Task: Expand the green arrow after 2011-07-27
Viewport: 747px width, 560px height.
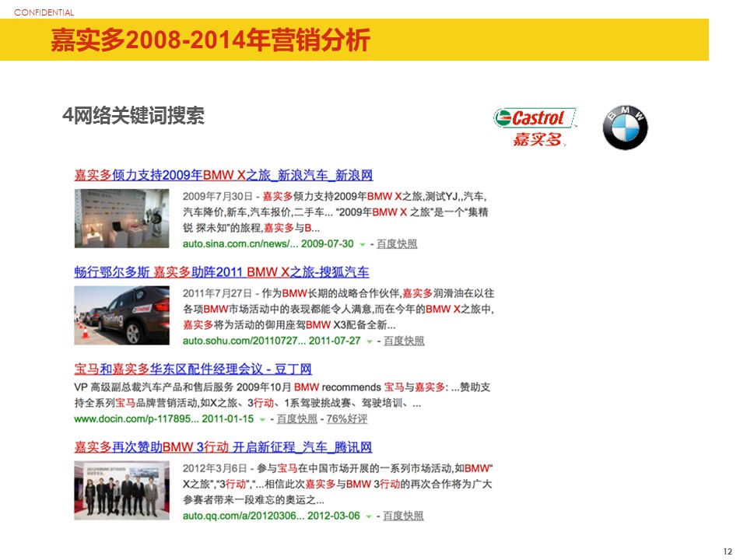Action: click(x=369, y=342)
